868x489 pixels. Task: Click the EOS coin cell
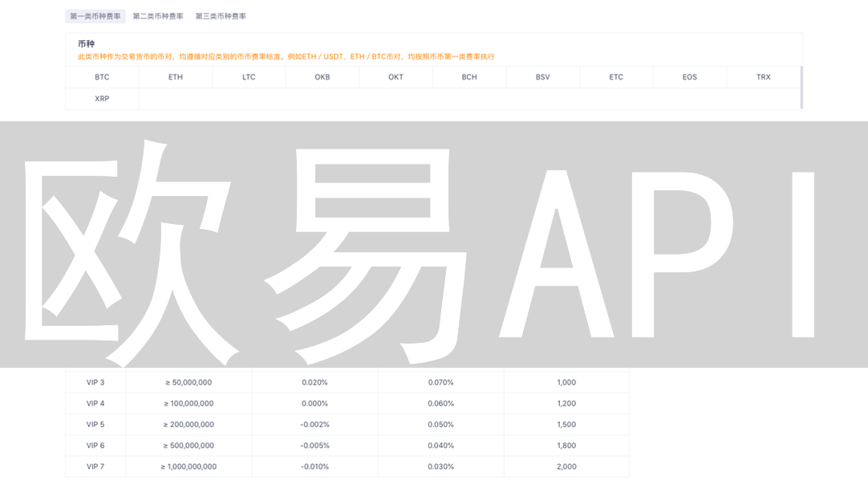pyautogui.click(x=690, y=77)
